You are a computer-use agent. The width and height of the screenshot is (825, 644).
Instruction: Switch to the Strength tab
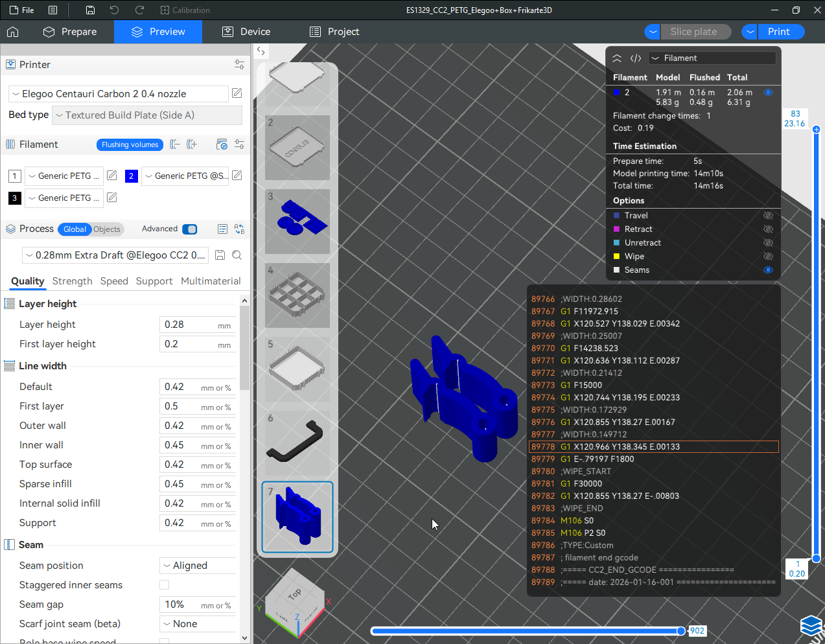[x=72, y=281]
